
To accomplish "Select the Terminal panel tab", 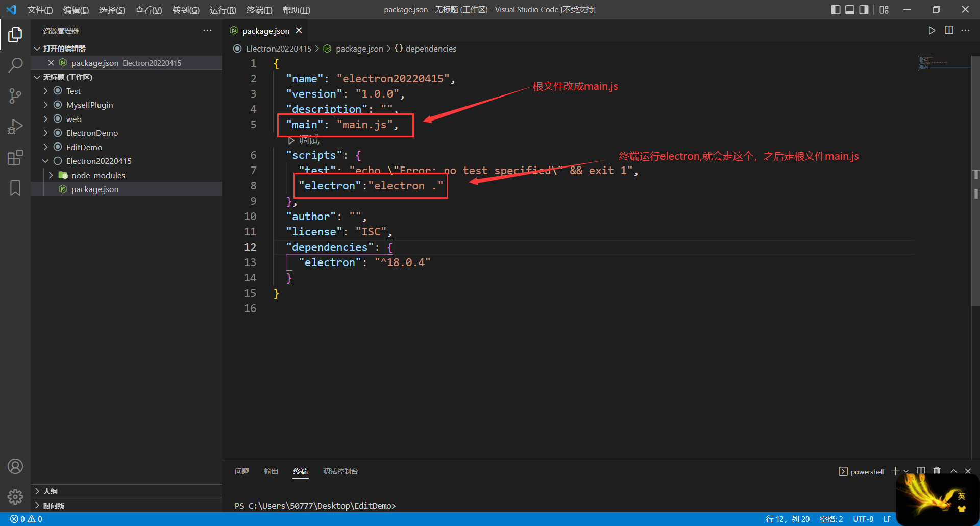I will [301, 471].
